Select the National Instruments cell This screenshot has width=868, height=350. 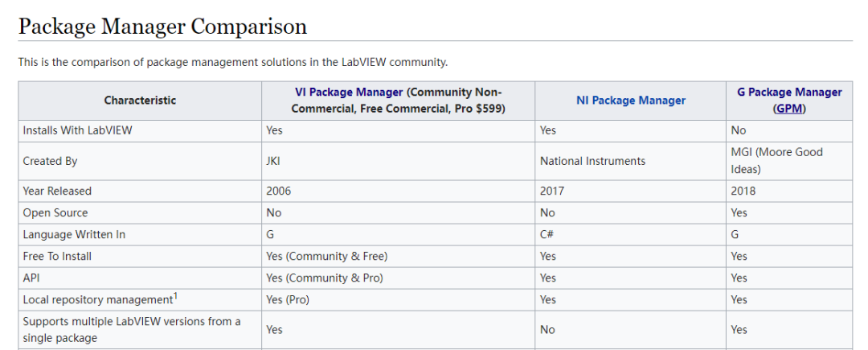(631, 161)
